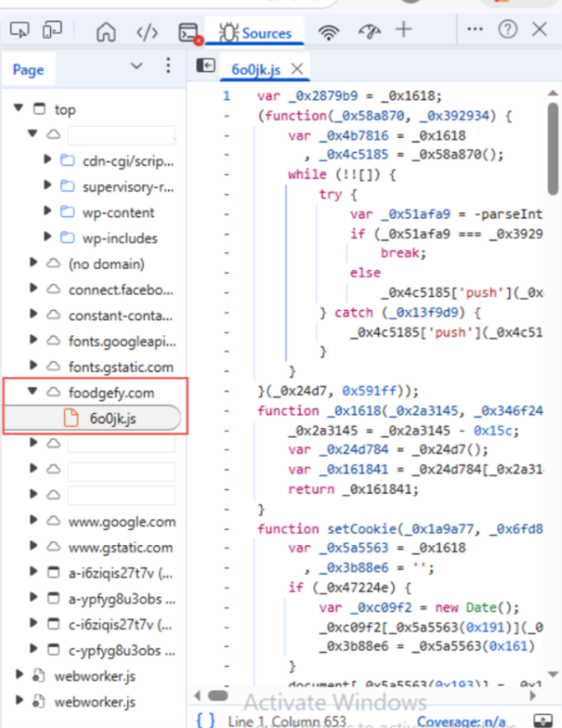Select the Sources tab
The height and width of the screenshot is (728, 562).
point(256,33)
